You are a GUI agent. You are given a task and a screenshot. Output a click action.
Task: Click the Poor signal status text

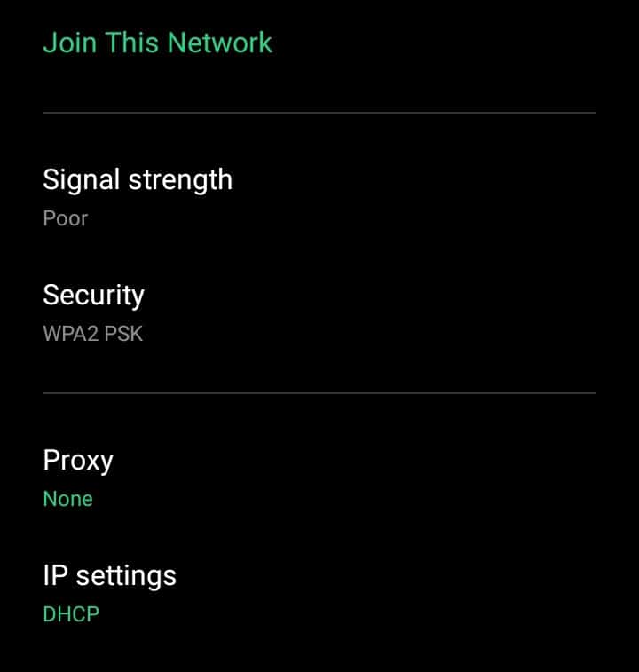[65, 218]
